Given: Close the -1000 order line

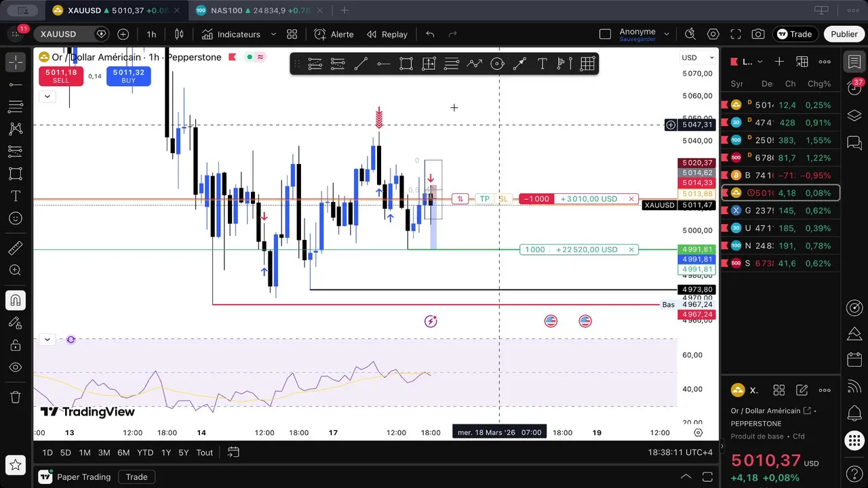Looking at the screenshot, I should pyautogui.click(x=631, y=199).
